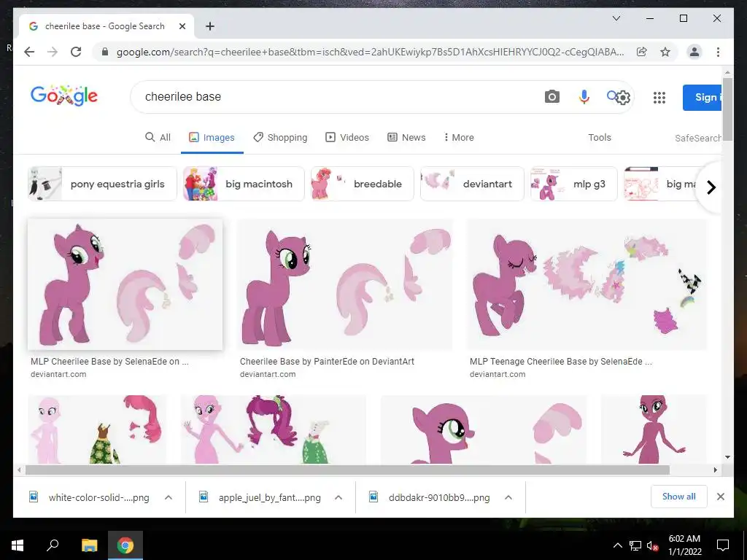Viewport: 747px width, 560px height.
Task: Click the MLP Cheerilee Base by SelenaEde title link
Action: click(109, 362)
